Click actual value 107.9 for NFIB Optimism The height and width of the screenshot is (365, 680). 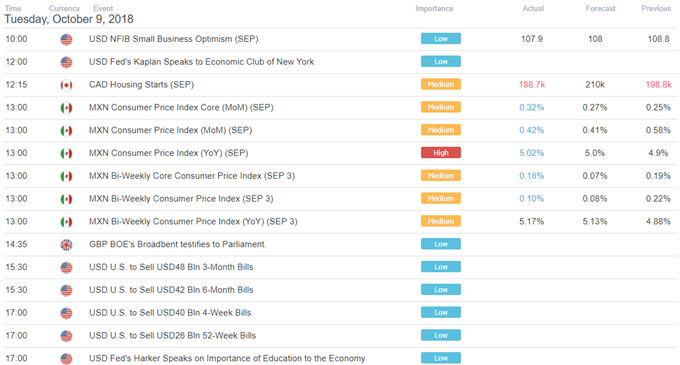tap(532, 39)
